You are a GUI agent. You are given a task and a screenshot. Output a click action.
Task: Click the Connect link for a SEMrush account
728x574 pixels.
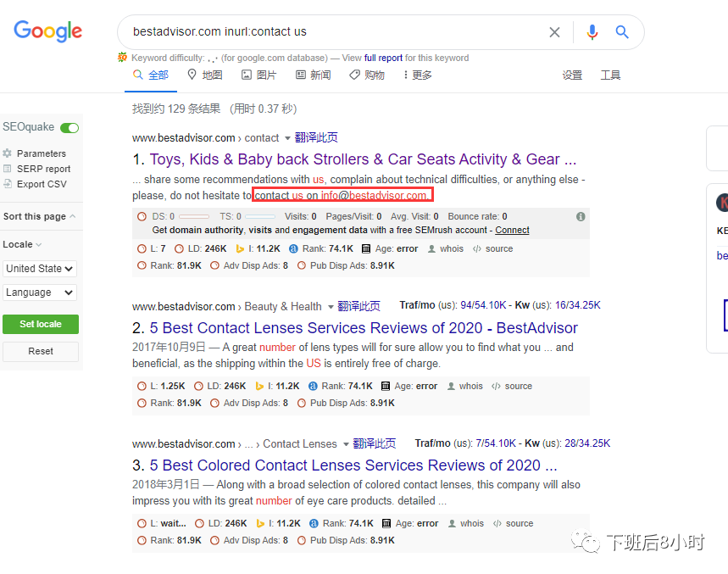coord(512,229)
